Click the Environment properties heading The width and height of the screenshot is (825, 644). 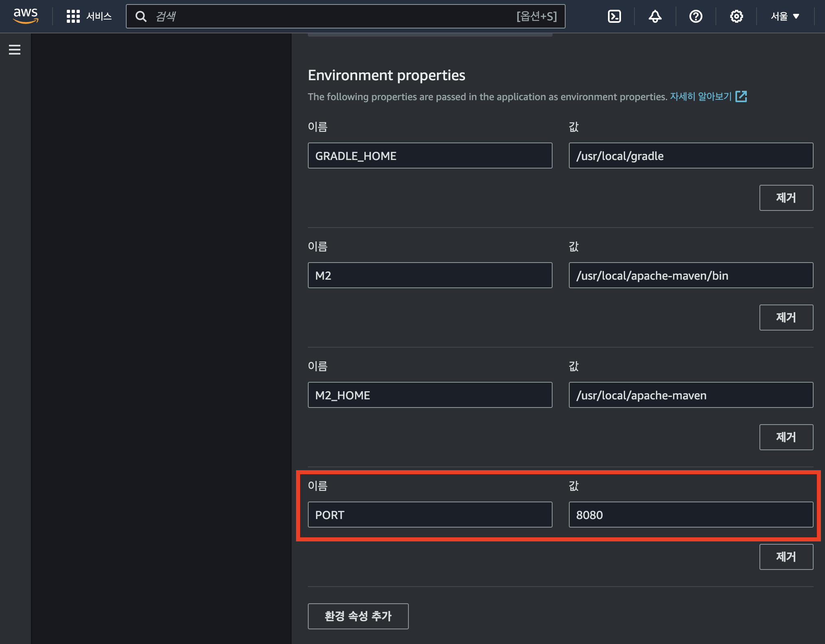386,75
